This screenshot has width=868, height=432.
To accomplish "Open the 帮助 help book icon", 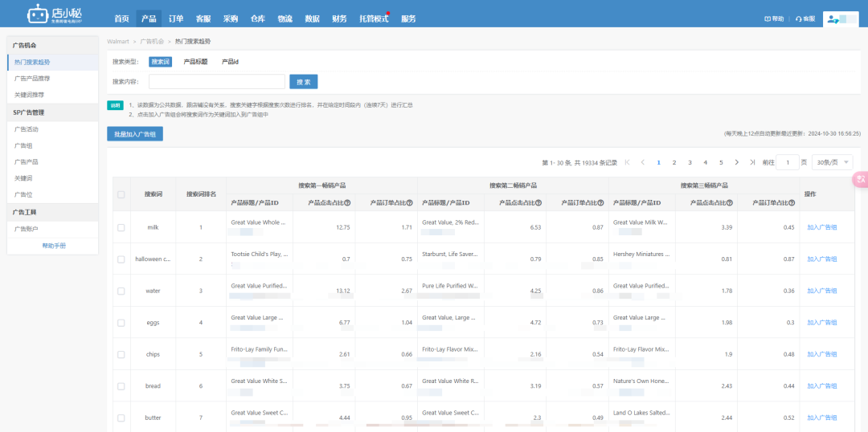I will (x=768, y=18).
